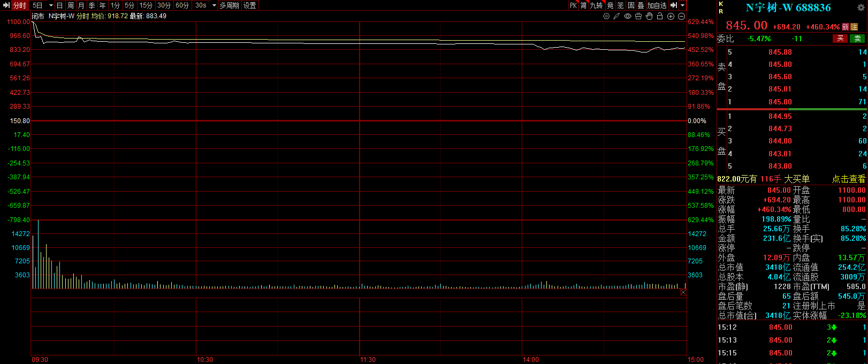This screenshot has width=868, height=364.
Task: Toggle the eye visibility icon on chart
Action: (x=628, y=16)
